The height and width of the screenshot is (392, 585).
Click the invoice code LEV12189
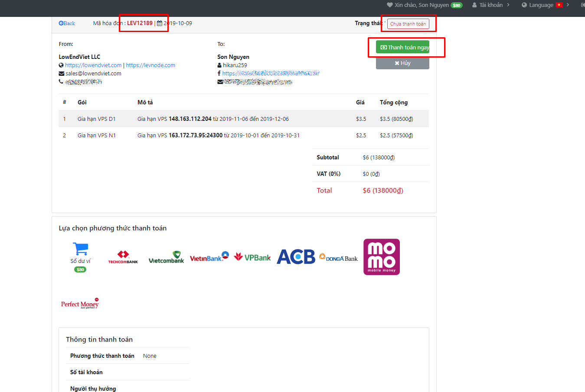(140, 23)
